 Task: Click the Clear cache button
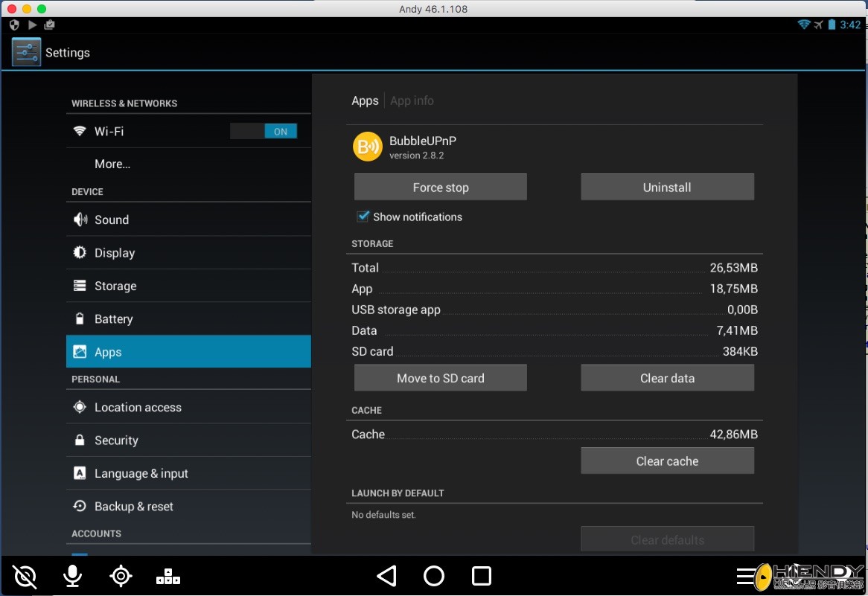tap(667, 461)
